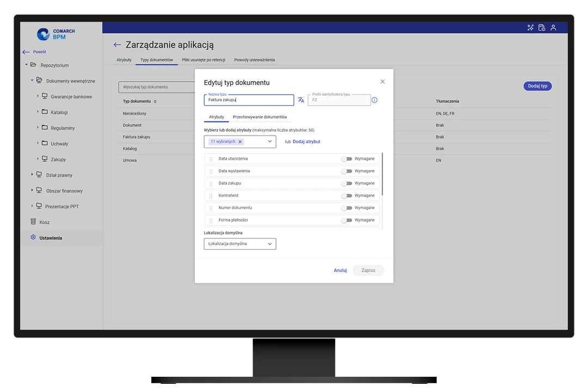Expand the Prezentacje PPT tree node
588x392 pixels.
(x=32, y=206)
